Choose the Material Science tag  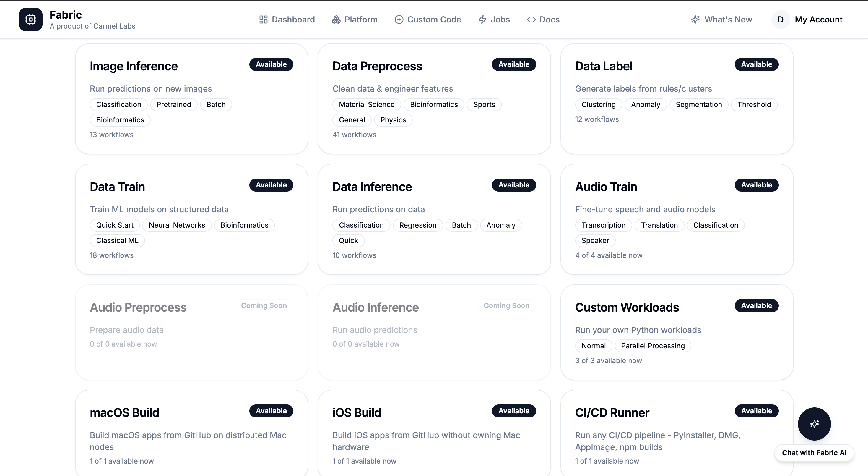[x=366, y=104]
